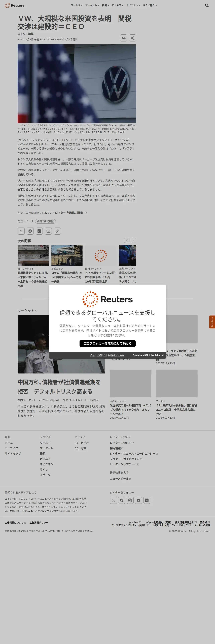This screenshot has height=644, width=215.
Task: Go to サイトマップ in footer
Action: 13,454
